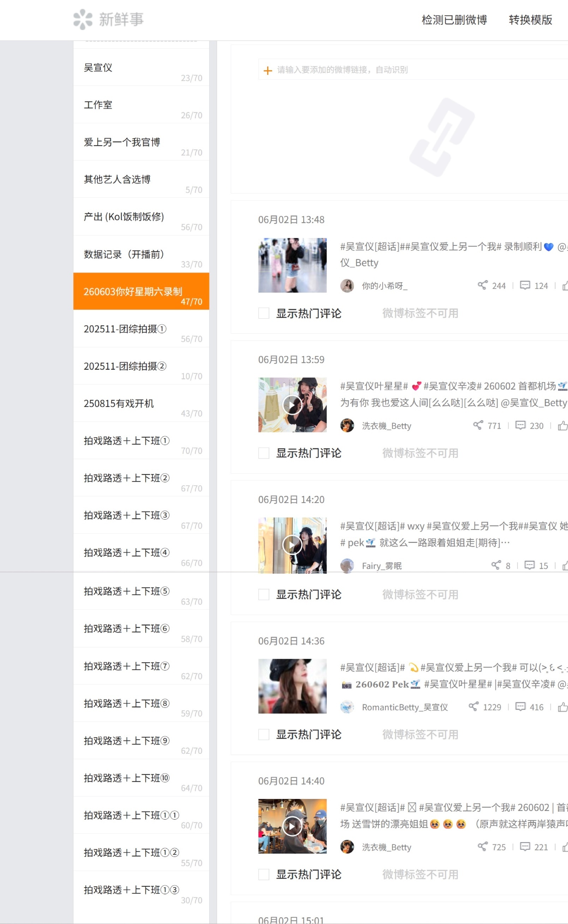Play the video on 14:40 post
This screenshot has width=568, height=924.
pos(292,826)
